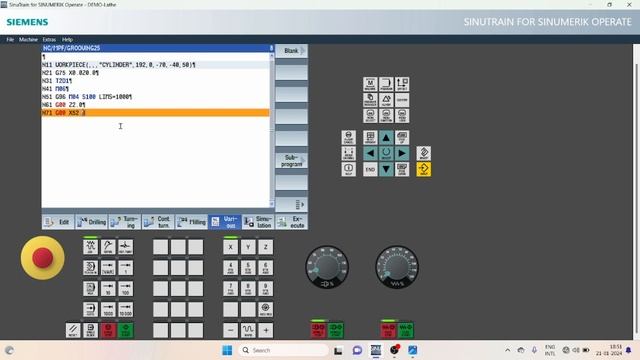Activate MDA mode key
Viewport: 640px width, 360px height.
(90, 289)
